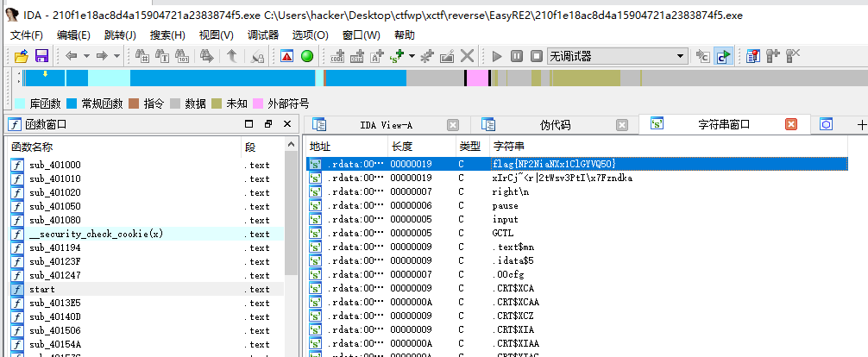Click the blue hexagon tab icon

[x=826, y=124]
